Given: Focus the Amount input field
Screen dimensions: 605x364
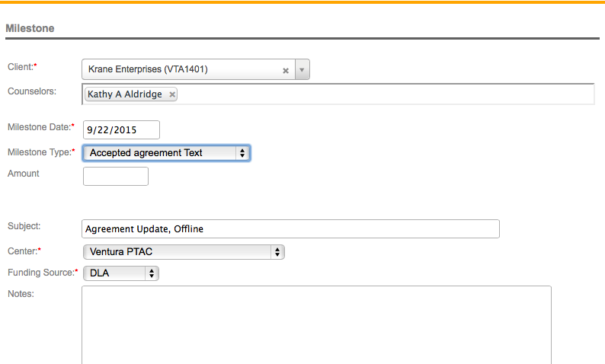Looking at the screenshot, I should click(x=115, y=177).
